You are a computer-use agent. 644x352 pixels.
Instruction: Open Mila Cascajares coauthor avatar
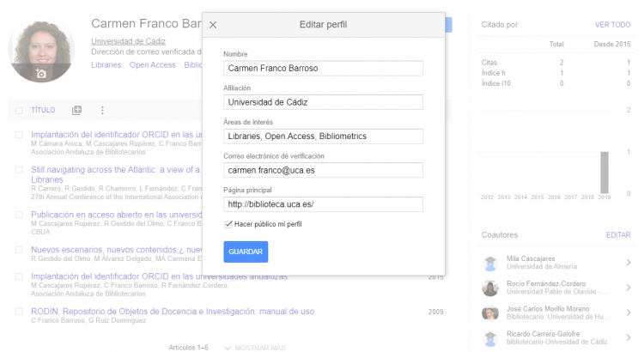coord(490,263)
